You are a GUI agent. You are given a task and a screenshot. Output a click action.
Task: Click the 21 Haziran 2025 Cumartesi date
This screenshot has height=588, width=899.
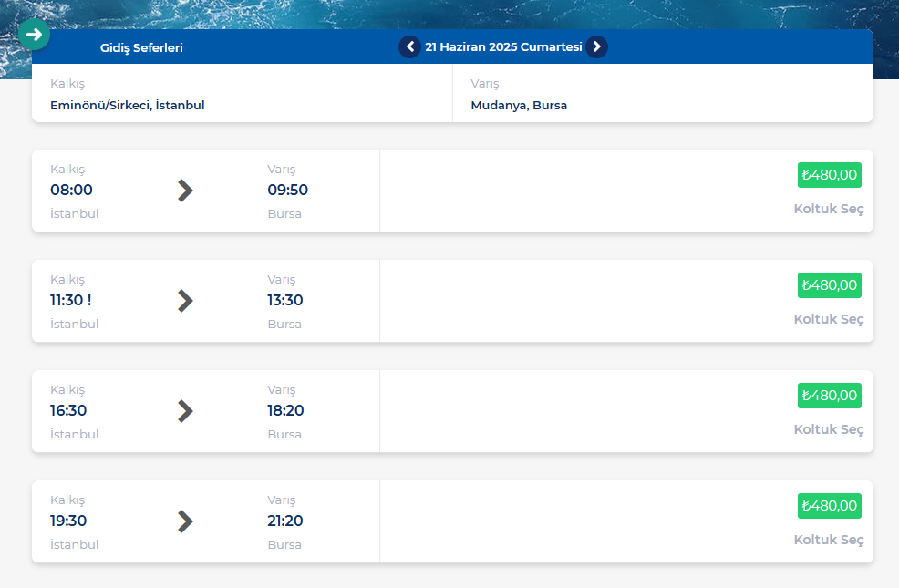click(x=503, y=46)
